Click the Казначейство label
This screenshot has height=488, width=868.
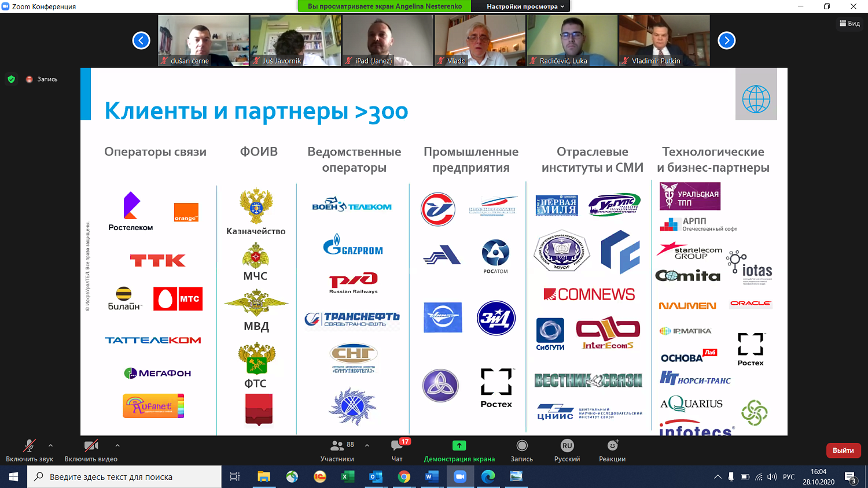pos(256,231)
